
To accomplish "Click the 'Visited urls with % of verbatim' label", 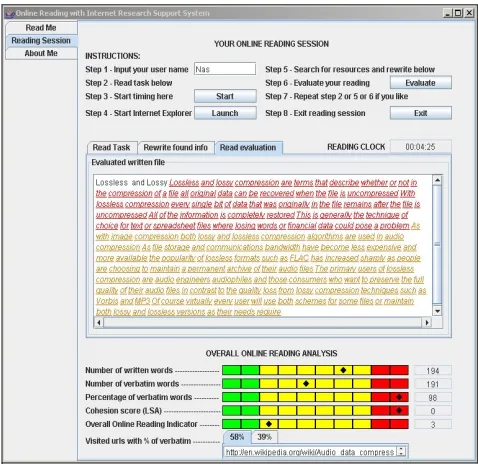I will pos(138,441).
